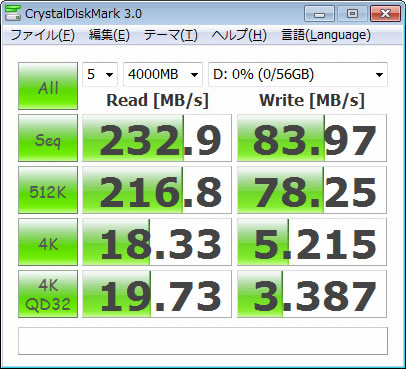
Task: Click the 4K write result 5.215
Action: tap(312, 242)
